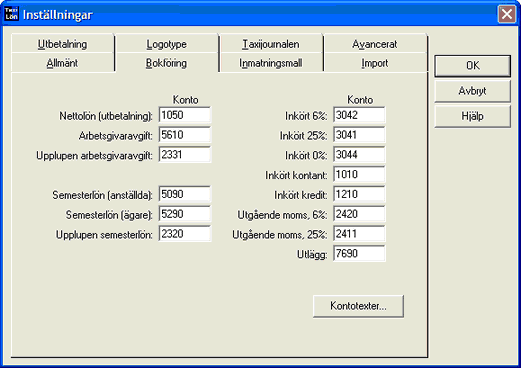Edit the Inkört kredit field 1210
The height and width of the screenshot is (368, 521).
359,194
